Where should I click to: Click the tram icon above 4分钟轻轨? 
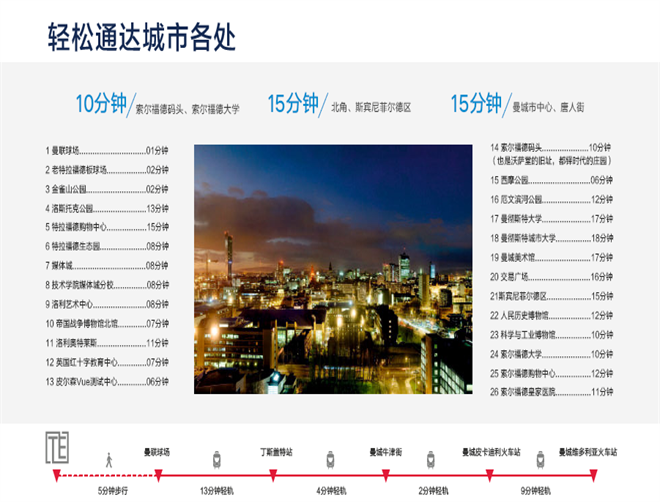point(330,460)
